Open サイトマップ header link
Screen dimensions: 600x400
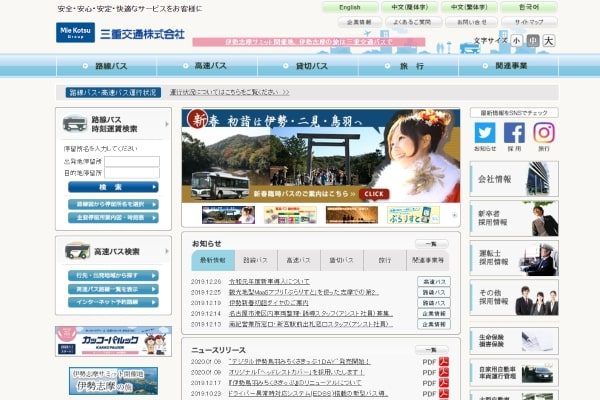click(x=529, y=22)
